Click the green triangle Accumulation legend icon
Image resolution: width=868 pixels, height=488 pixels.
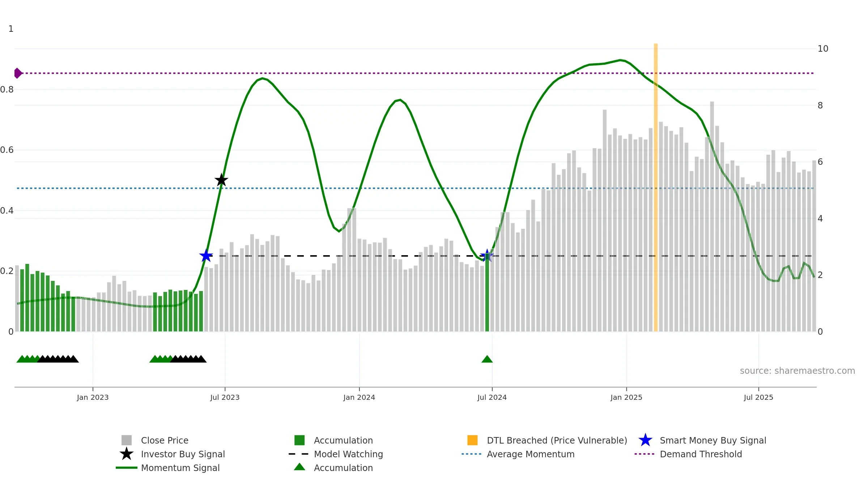click(299, 467)
